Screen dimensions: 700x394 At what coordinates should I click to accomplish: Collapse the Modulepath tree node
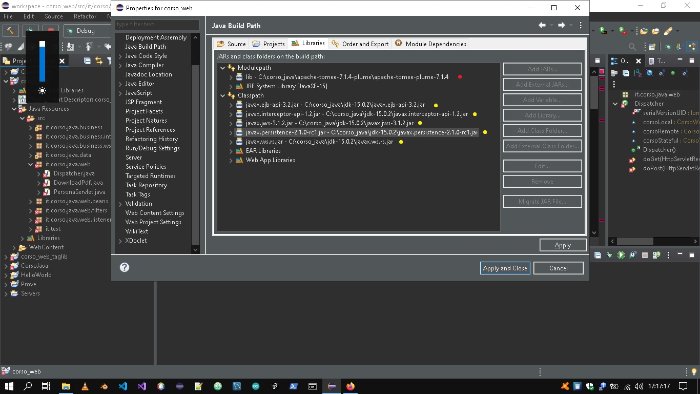point(223,68)
